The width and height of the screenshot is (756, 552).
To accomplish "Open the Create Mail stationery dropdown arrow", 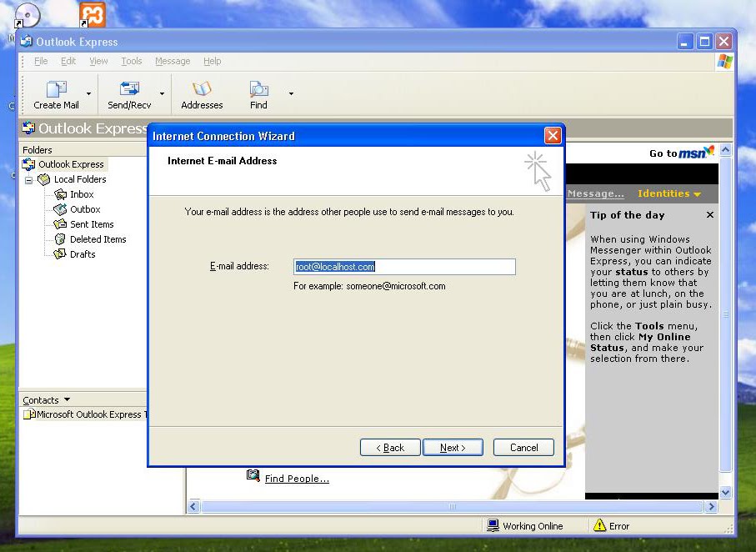I will [x=88, y=93].
